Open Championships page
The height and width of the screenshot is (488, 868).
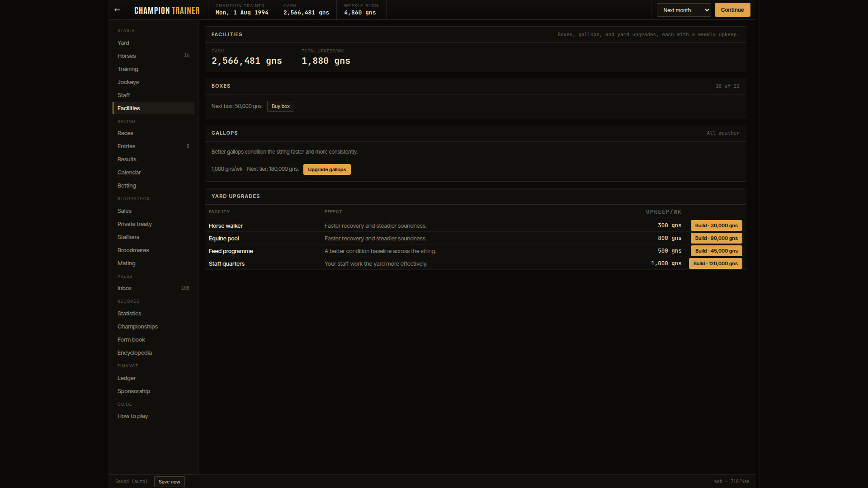coord(154,327)
